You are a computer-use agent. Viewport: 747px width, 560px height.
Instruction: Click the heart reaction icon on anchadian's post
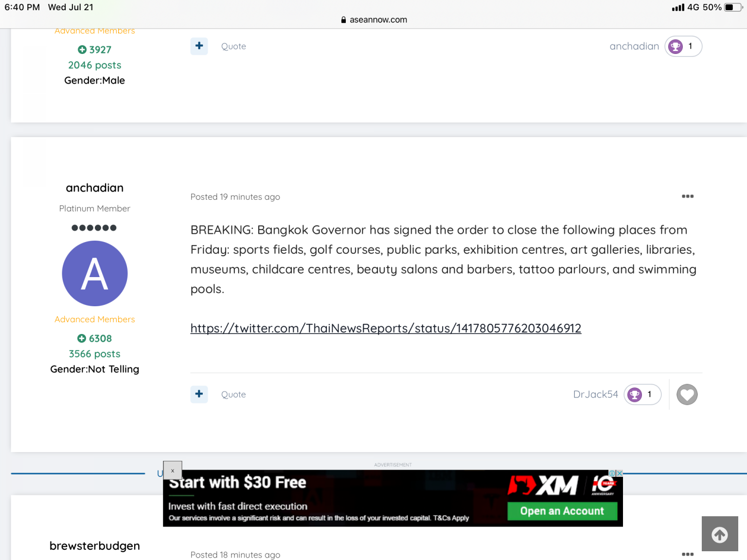click(687, 394)
